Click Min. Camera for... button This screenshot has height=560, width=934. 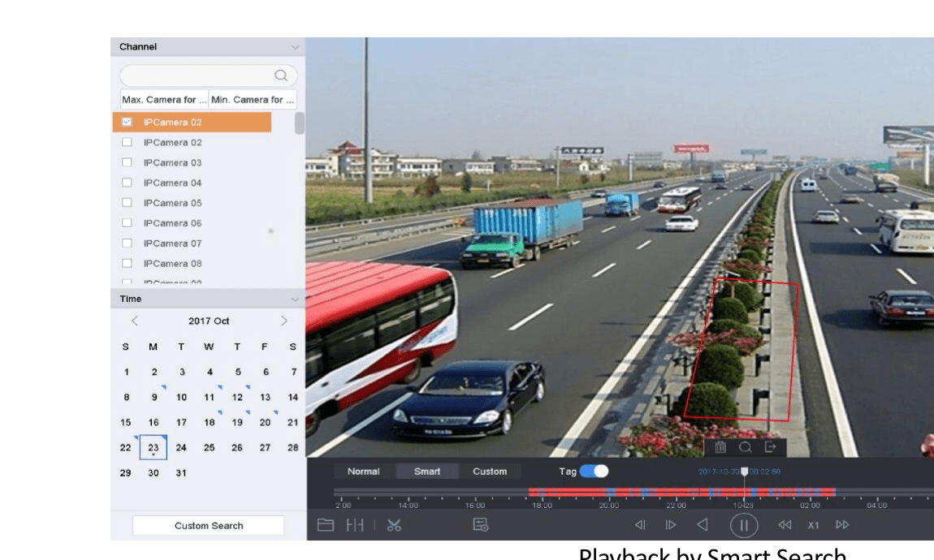(253, 99)
